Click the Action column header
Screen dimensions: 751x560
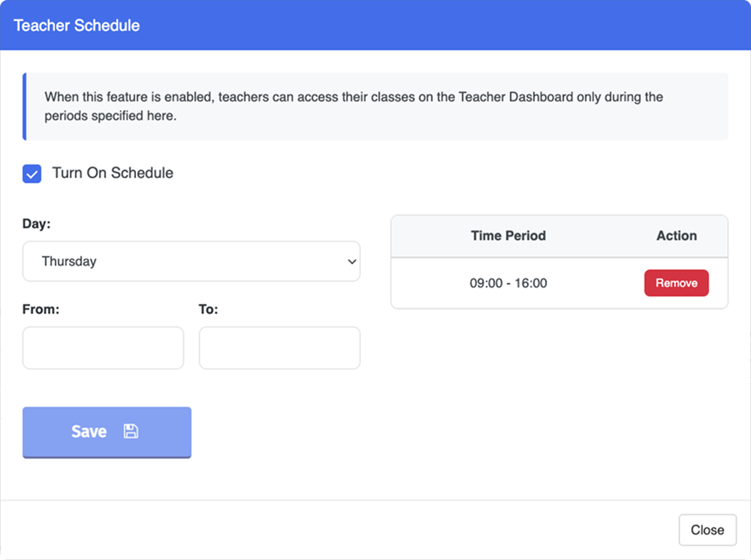coord(677,236)
